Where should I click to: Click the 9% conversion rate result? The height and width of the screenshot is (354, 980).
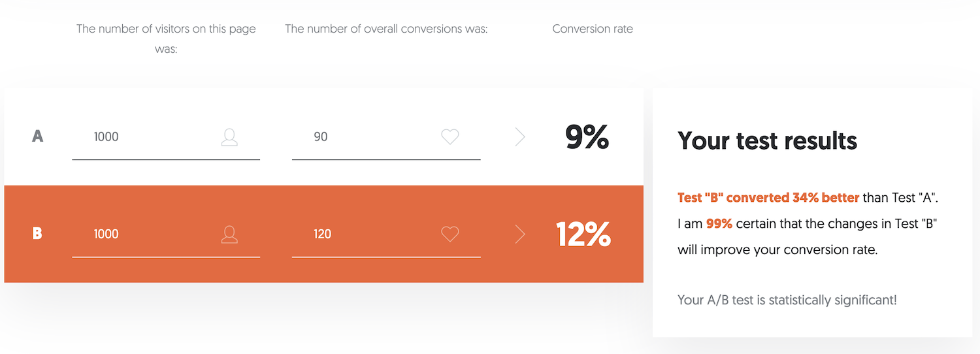(x=587, y=137)
